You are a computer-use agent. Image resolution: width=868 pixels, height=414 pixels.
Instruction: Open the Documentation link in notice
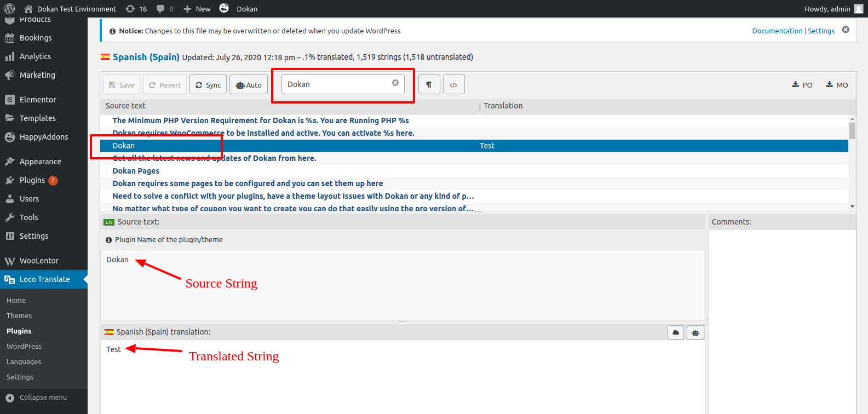pyautogui.click(x=777, y=31)
